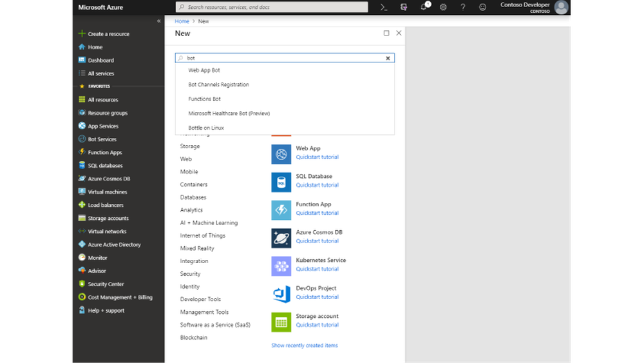The image size is (644, 363).
Task: Open Dashboard in the sidebar
Action: point(100,60)
